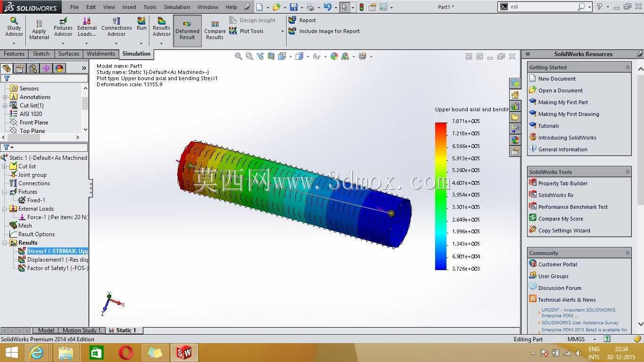644x362 pixels.
Task: Pin the SolidWorks Resources task pane
Action: (x=639, y=54)
